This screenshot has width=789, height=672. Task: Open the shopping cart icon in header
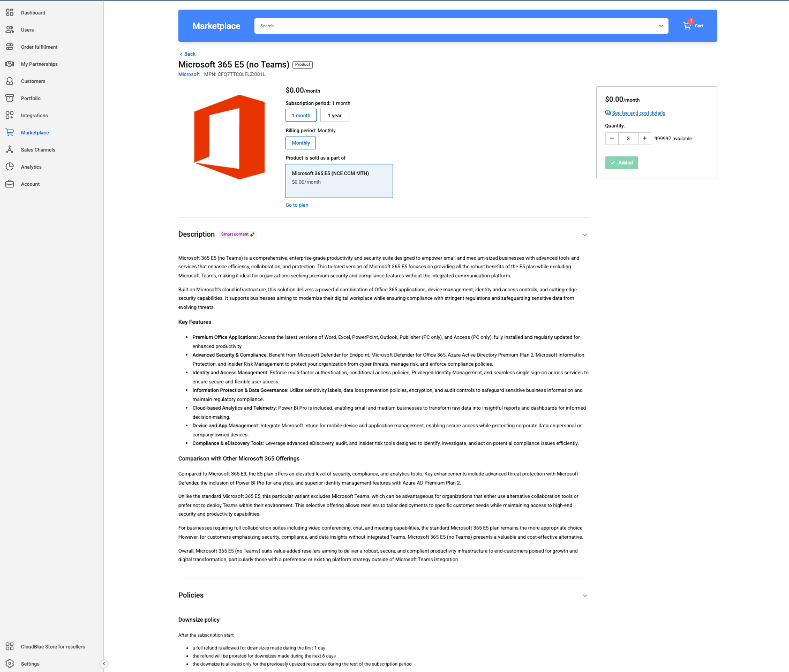(x=687, y=25)
